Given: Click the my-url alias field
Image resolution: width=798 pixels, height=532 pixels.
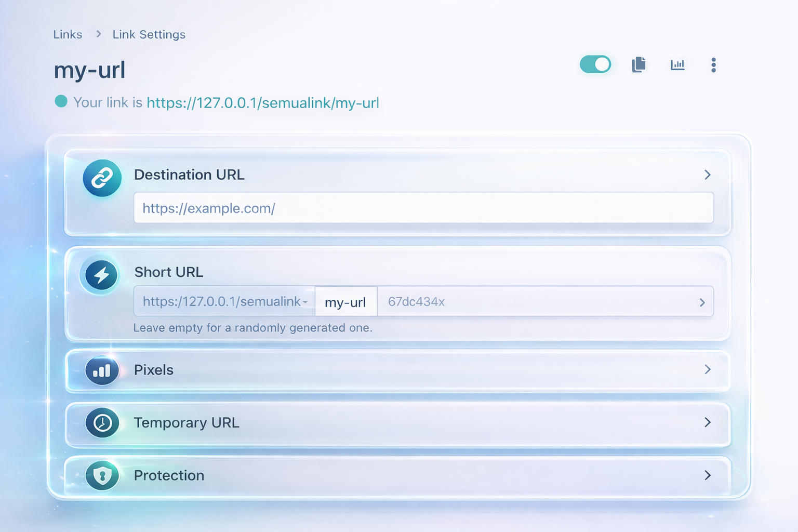Looking at the screenshot, I should (345, 302).
